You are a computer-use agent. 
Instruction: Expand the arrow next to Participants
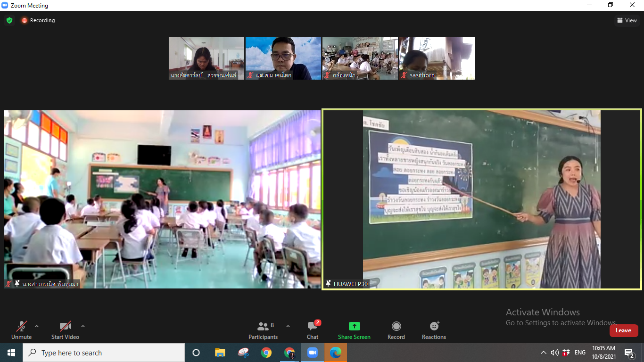point(288,326)
